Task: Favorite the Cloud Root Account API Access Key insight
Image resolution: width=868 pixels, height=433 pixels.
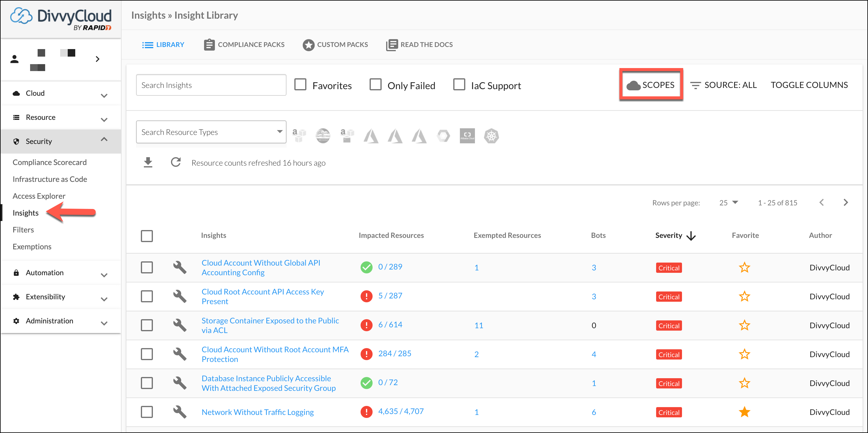Action: pyautogui.click(x=744, y=296)
